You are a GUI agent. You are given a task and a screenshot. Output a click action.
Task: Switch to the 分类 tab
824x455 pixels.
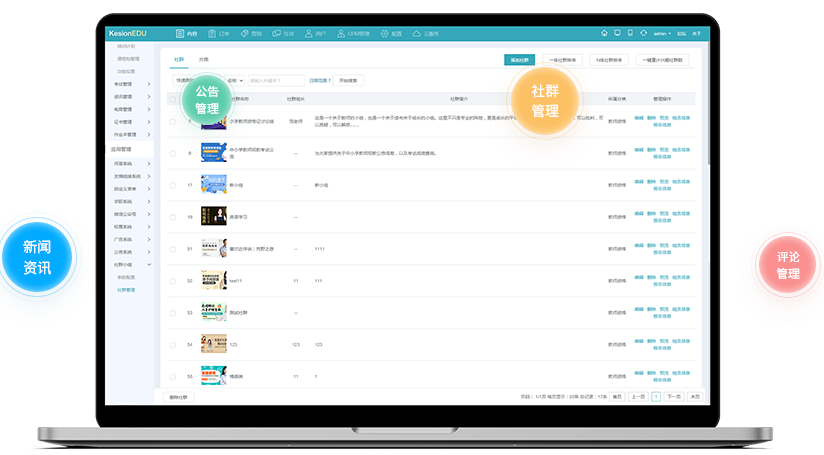(x=204, y=60)
